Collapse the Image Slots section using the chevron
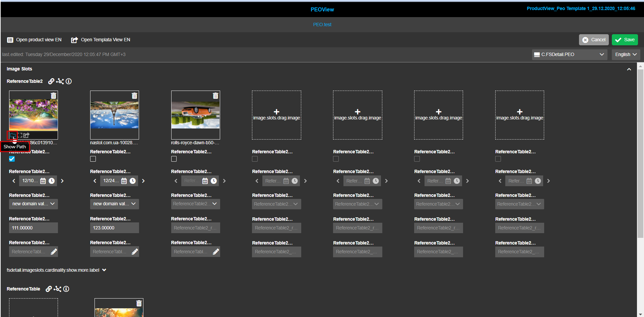Viewport: 644px width, 317px height. pyautogui.click(x=629, y=69)
